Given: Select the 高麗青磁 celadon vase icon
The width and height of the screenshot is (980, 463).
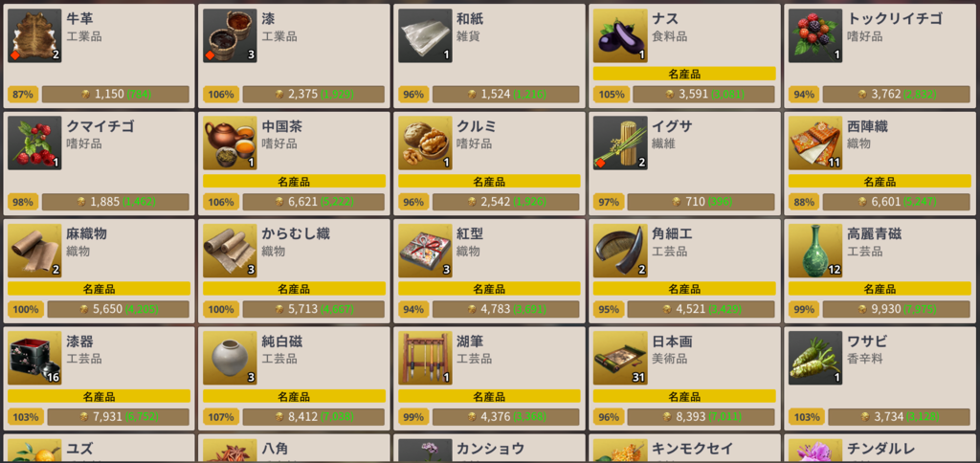Looking at the screenshot, I should 815,251.
